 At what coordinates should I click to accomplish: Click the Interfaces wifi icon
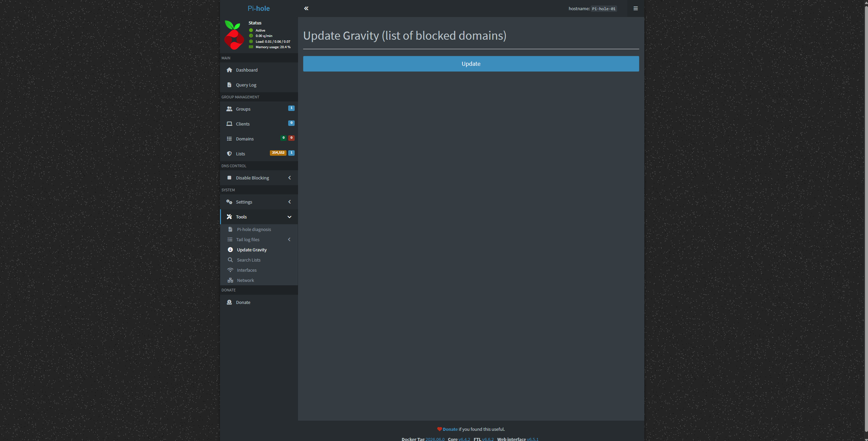coord(230,270)
